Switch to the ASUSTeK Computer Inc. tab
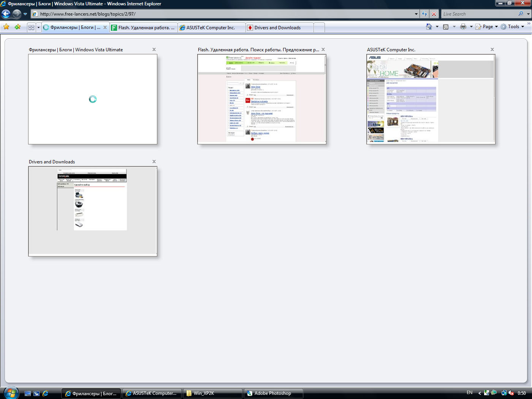The height and width of the screenshot is (399, 532). [x=212, y=28]
